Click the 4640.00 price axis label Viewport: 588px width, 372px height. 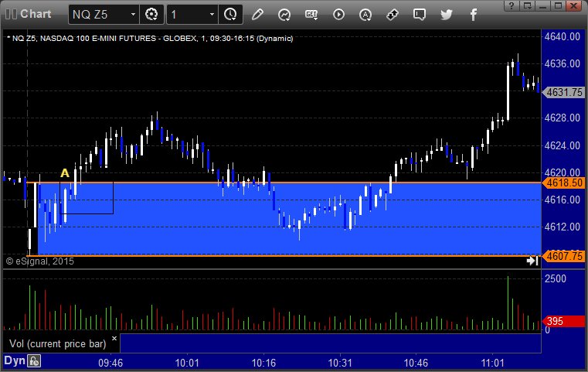point(563,37)
